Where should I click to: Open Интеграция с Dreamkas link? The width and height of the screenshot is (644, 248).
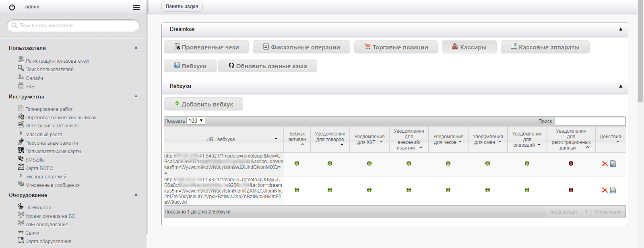[52, 126]
